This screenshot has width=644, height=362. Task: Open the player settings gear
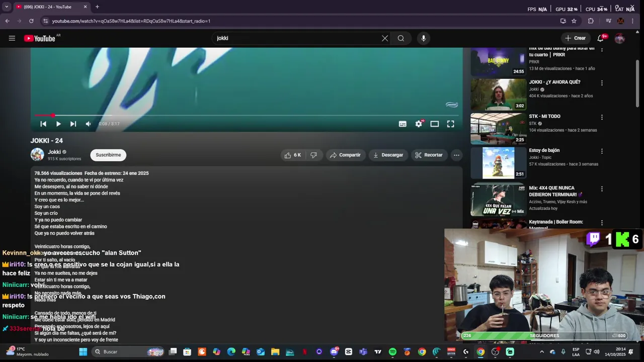419,124
